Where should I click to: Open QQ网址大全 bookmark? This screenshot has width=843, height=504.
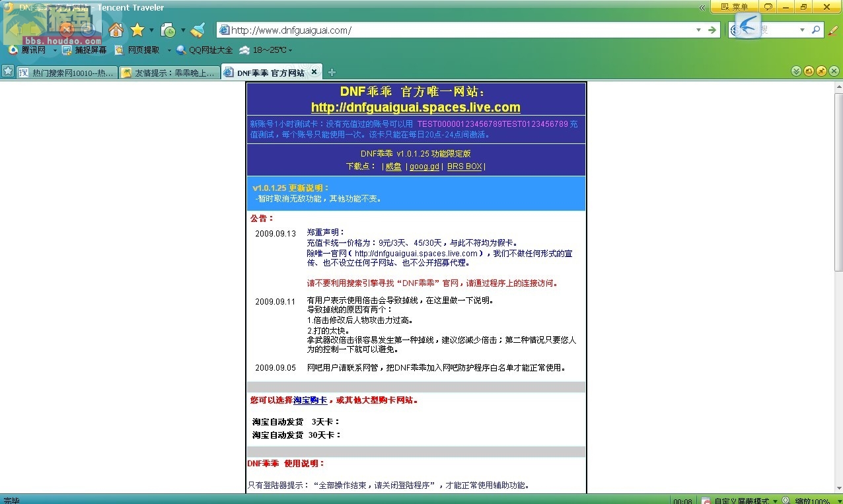click(205, 50)
